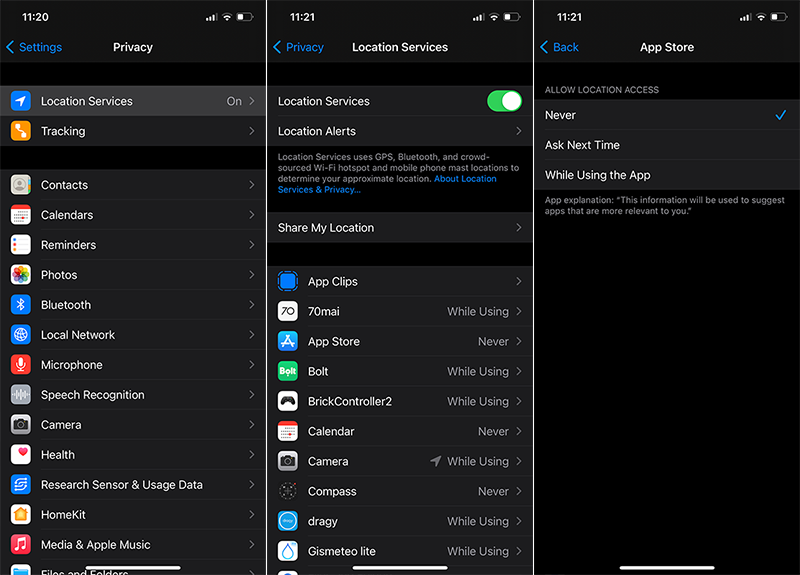Open the Speech Recognition row

pos(133,394)
